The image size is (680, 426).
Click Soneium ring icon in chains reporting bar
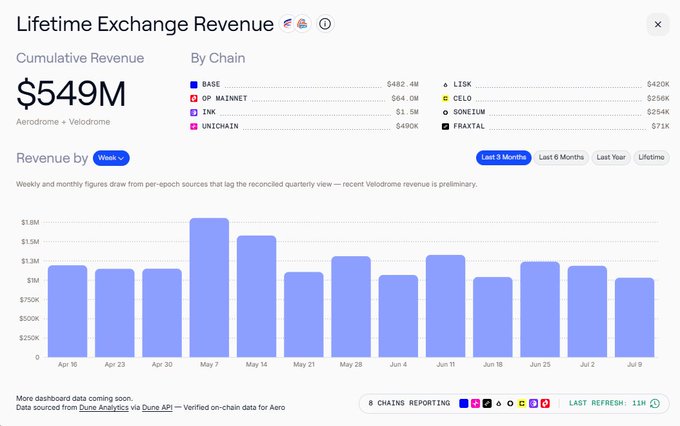[x=510, y=403]
